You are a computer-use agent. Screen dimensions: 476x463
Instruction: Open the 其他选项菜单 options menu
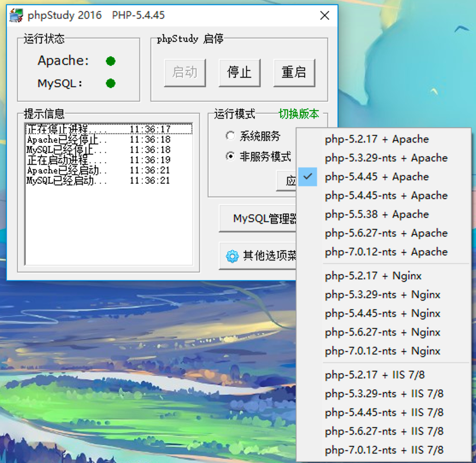pyautogui.click(x=259, y=255)
